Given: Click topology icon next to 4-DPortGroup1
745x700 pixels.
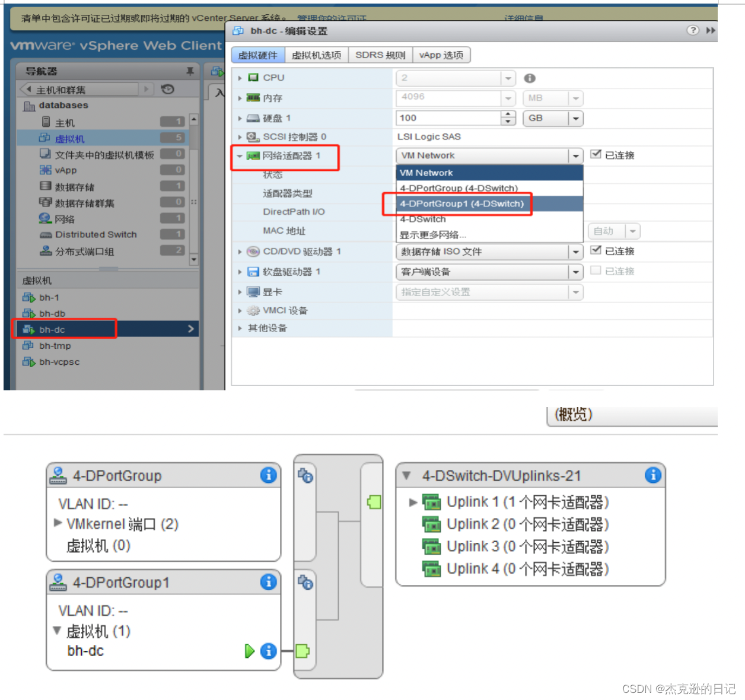Looking at the screenshot, I should pyautogui.click(x=305, y=583).
